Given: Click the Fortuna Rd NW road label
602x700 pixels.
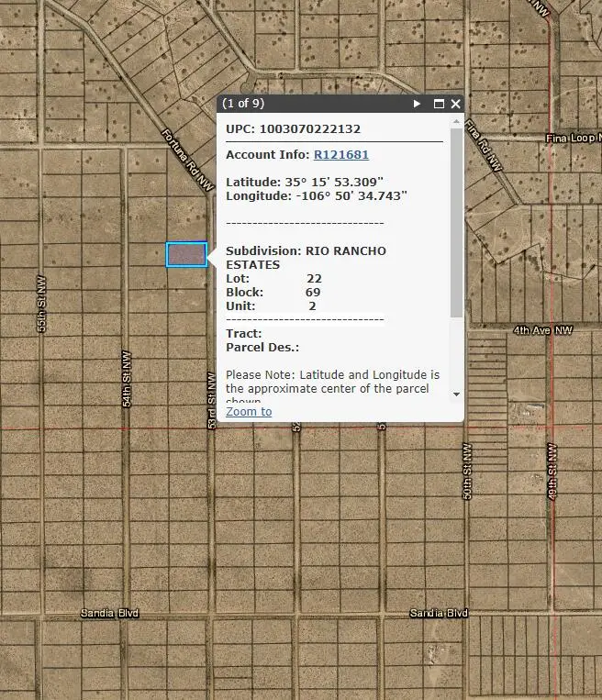Looking at the screenshot, I should (187, 159).
